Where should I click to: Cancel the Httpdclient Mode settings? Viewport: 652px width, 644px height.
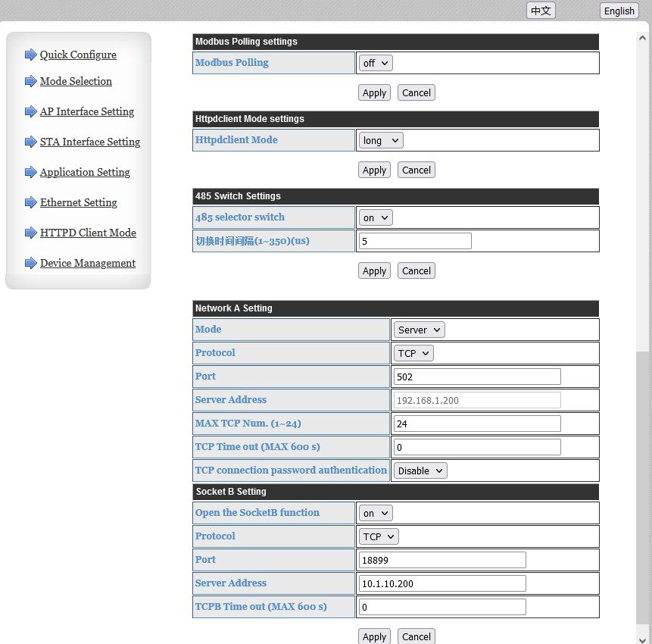point(416,170)
